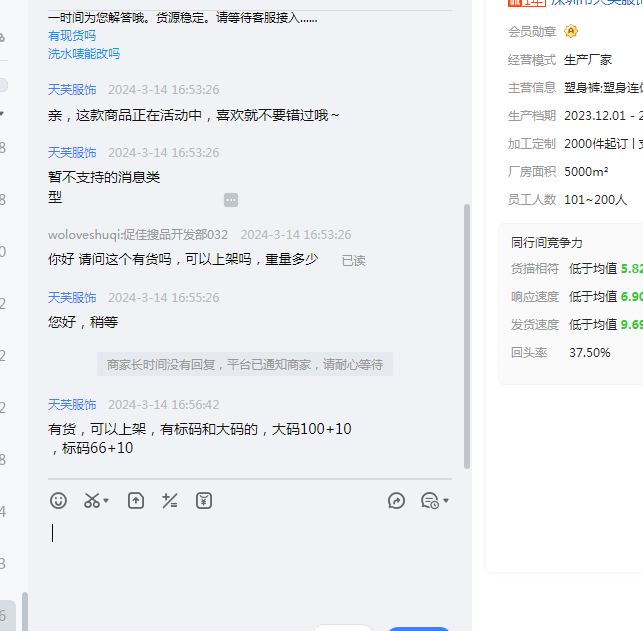Click the chat history clock icon
The width and height of the screenshot is (643, 631).
click(430, 500)
